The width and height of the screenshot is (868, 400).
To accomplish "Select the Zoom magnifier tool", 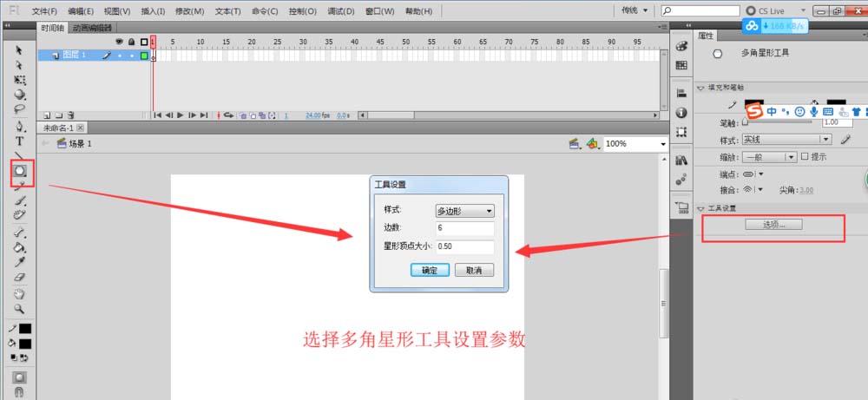I will coord(19,309).
